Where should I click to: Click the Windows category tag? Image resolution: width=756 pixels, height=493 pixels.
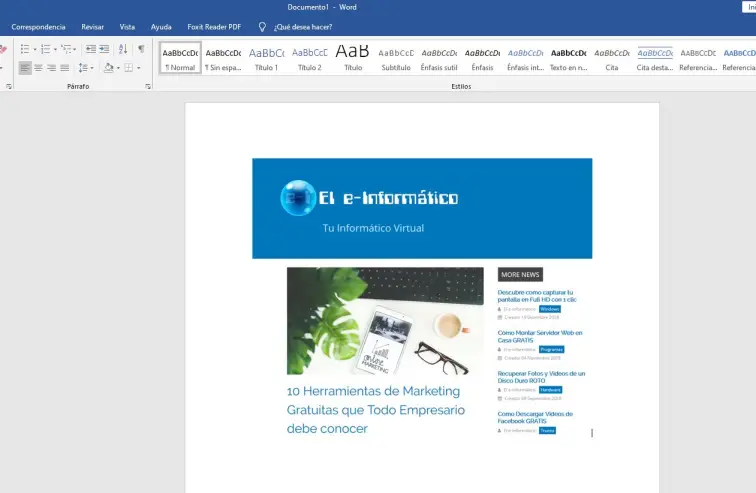[550, 309]
